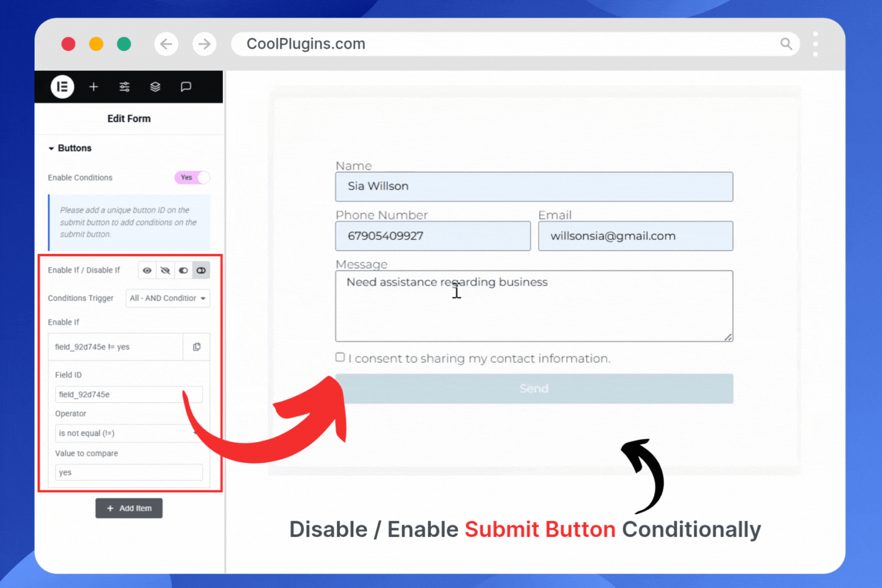Open the Elementor logo menu
The image size is (882, 588).
[x=62, y=87]
